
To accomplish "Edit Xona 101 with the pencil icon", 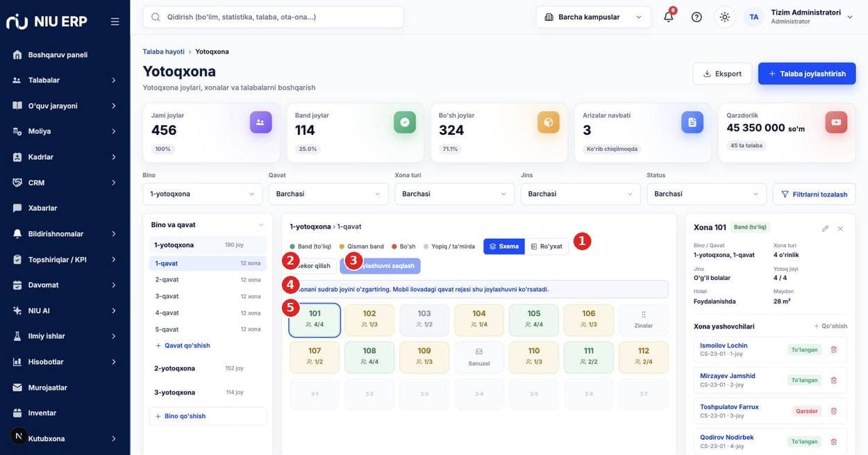I will [825, 228].
